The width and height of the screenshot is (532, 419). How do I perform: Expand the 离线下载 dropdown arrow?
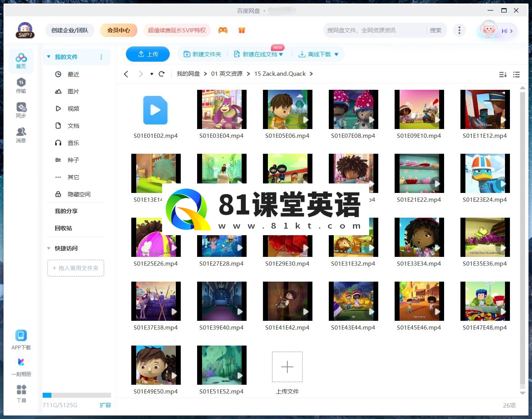click(336, 54)
